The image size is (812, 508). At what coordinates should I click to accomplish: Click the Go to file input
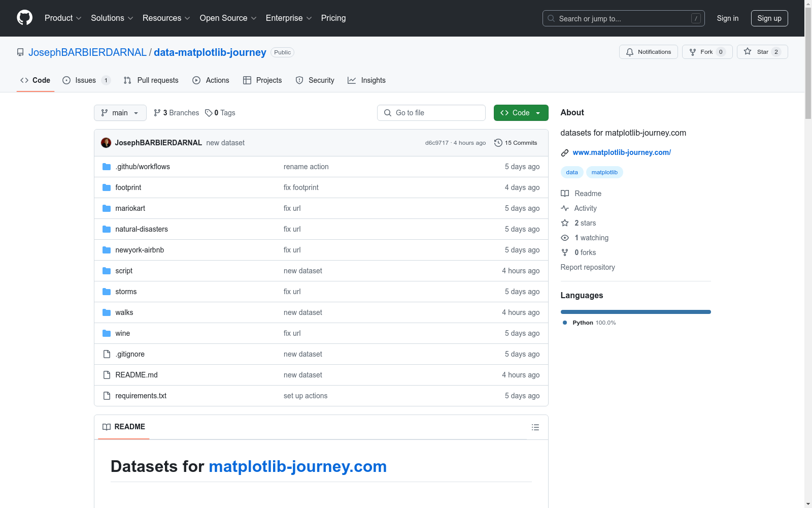coord(431,113)
